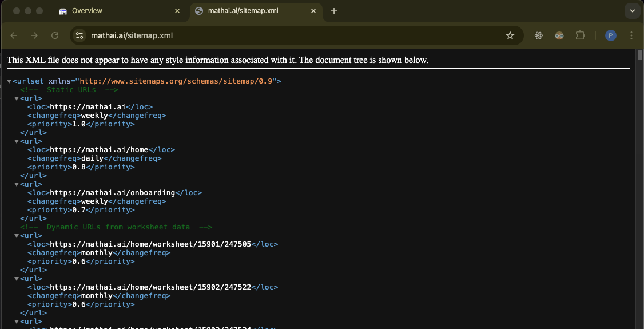Open Chrome's three-dot menu

point(631,35)
